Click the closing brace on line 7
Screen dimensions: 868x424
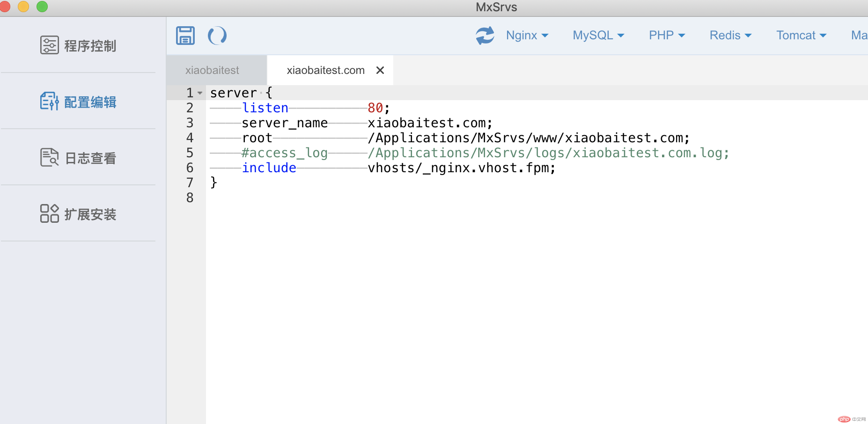[214, 183]
